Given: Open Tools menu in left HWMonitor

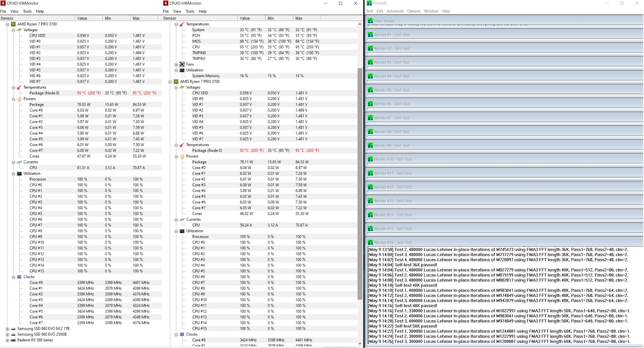Looking at the screenshot, I should [x=27, y=11].
